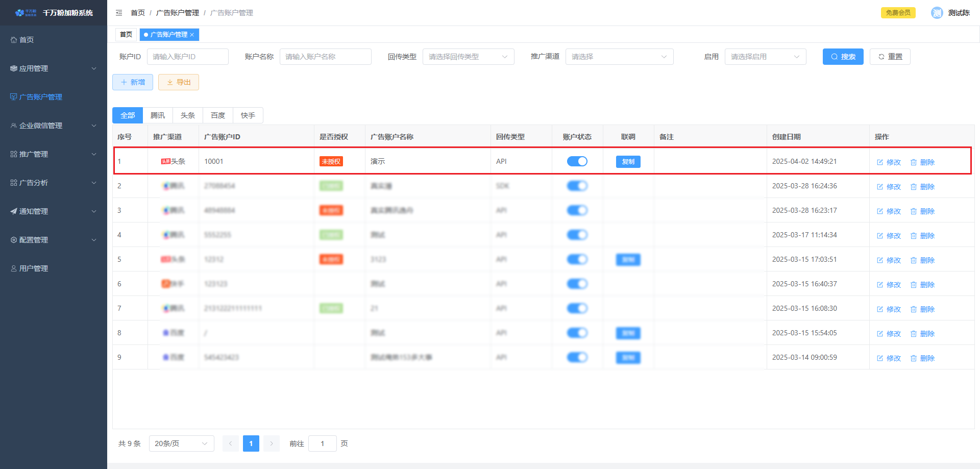Click edit icon for row 1
Image resolution: width=980 pixels, height=469 pixels.
pyautogui.click(x=880, y=162)
